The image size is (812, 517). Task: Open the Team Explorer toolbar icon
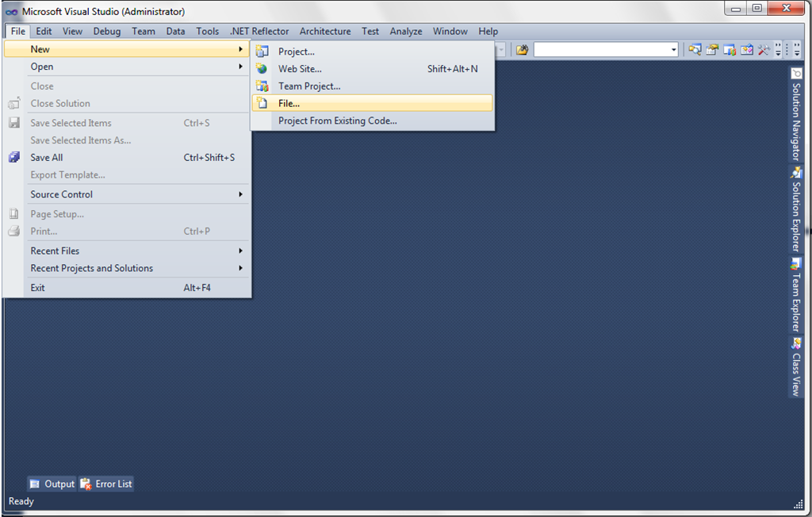coord(730,50)
